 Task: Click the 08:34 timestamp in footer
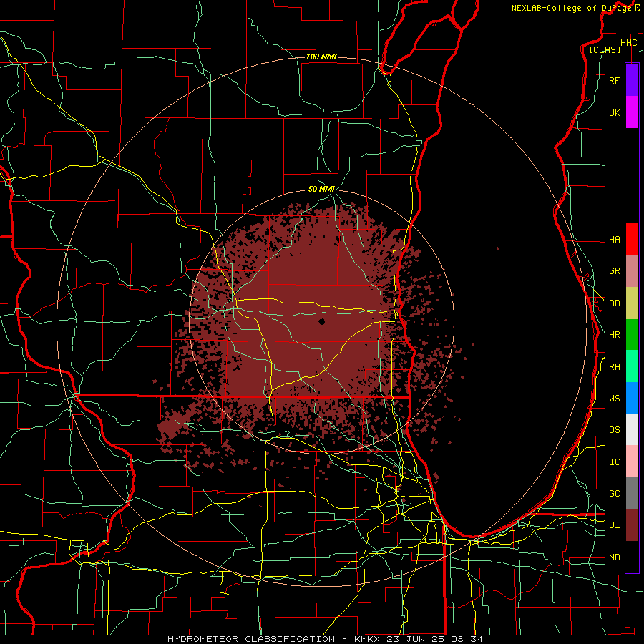pyautogui.click(x=467, y=639)
